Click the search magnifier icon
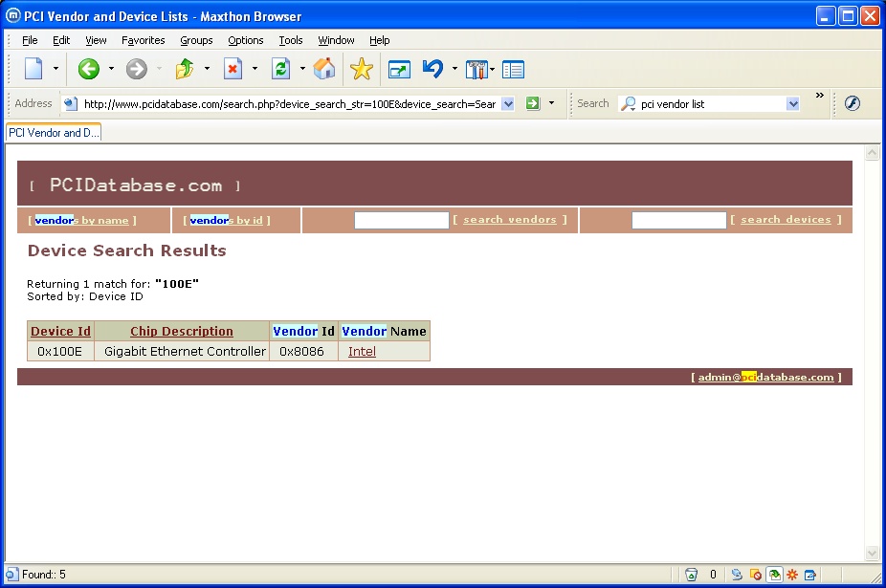886x588 pixels. click(629, 104)
